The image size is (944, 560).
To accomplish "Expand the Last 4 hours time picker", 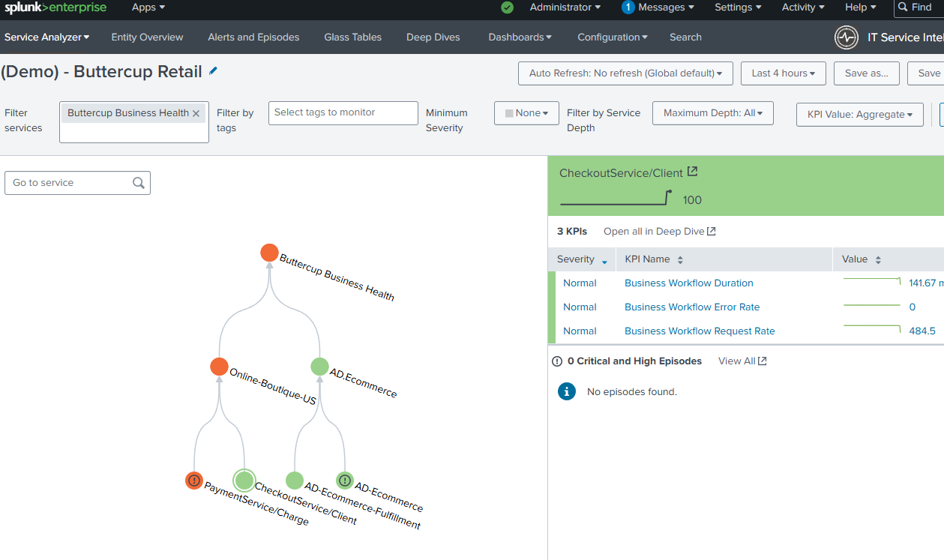I will coord(783,73).
